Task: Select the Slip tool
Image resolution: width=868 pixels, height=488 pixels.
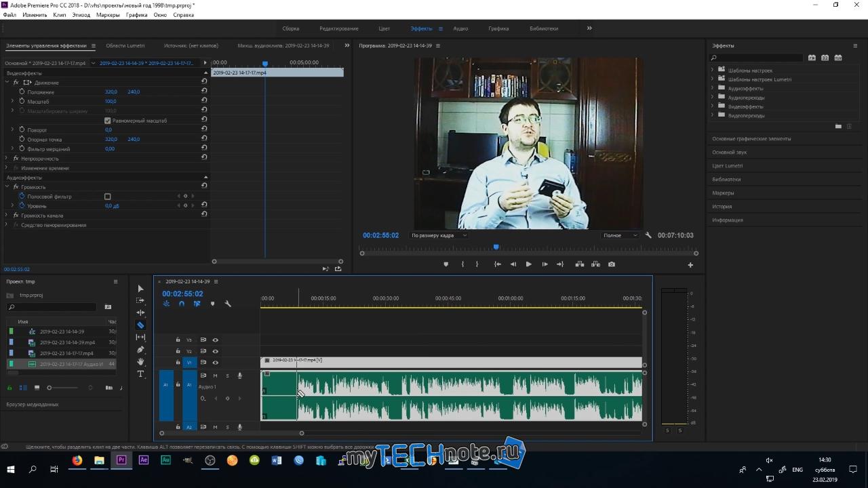Action: tap(140, 337)
